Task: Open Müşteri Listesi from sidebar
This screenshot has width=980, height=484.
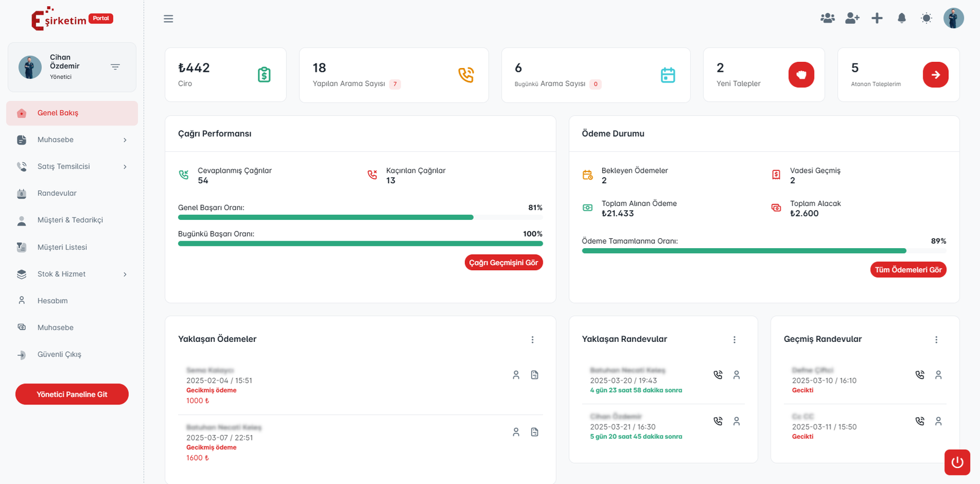Action: pyautogui.click(x=62, y=248)
